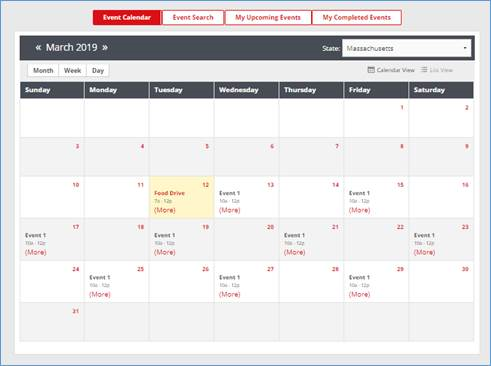491x366 pixels.
Task: Open Event 1 on March 13
Action: [229, 193]
